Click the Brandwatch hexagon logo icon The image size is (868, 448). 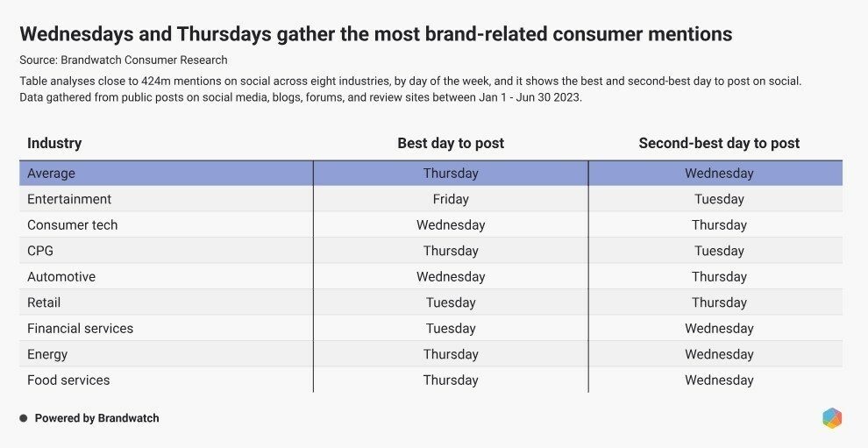[832, 418]
